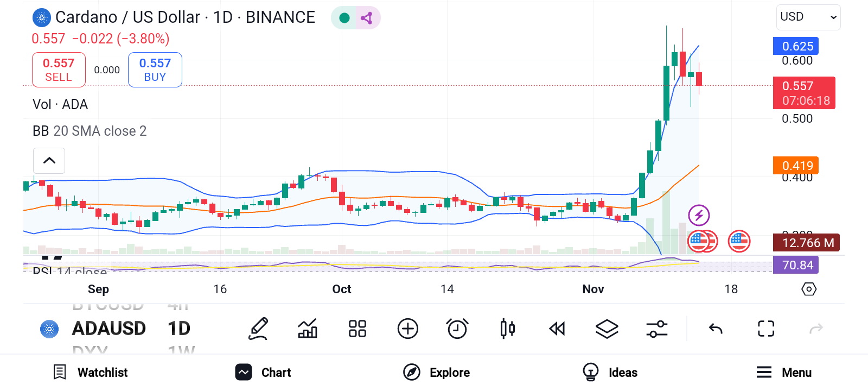
Task: Redo the last action
Action: 816,329
